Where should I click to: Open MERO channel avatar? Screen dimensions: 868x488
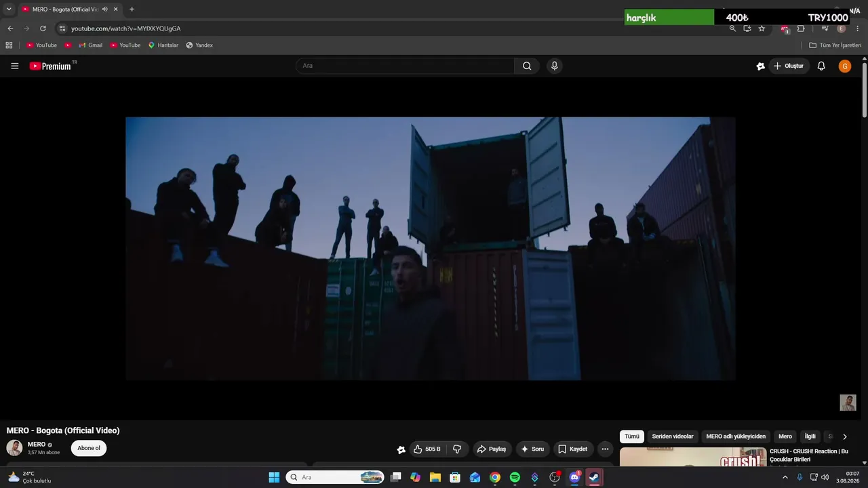pos(14,447)
